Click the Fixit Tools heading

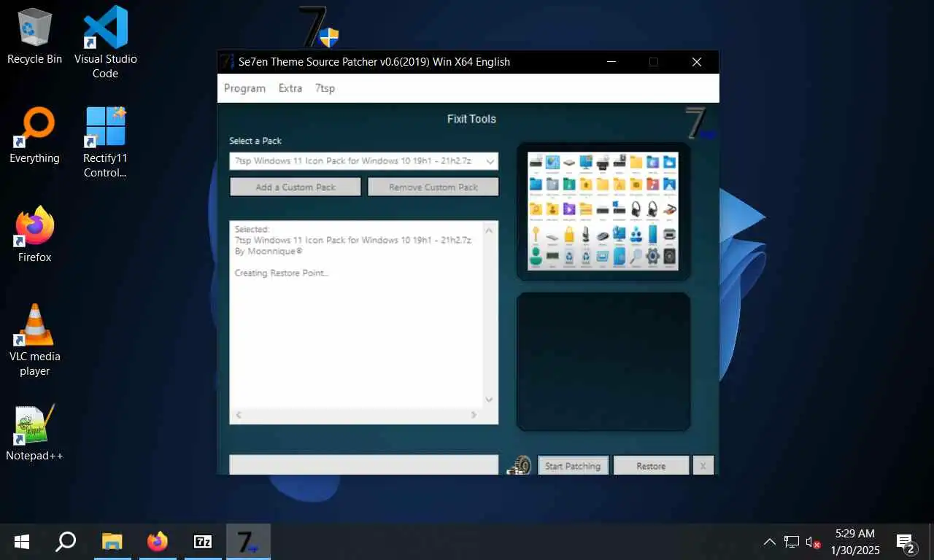tap(471, 119)
